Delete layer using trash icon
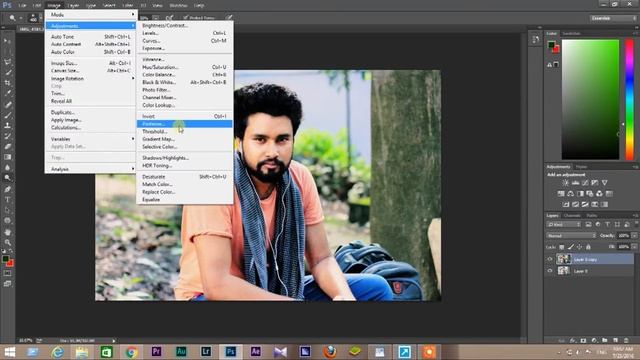 [626, 340]
